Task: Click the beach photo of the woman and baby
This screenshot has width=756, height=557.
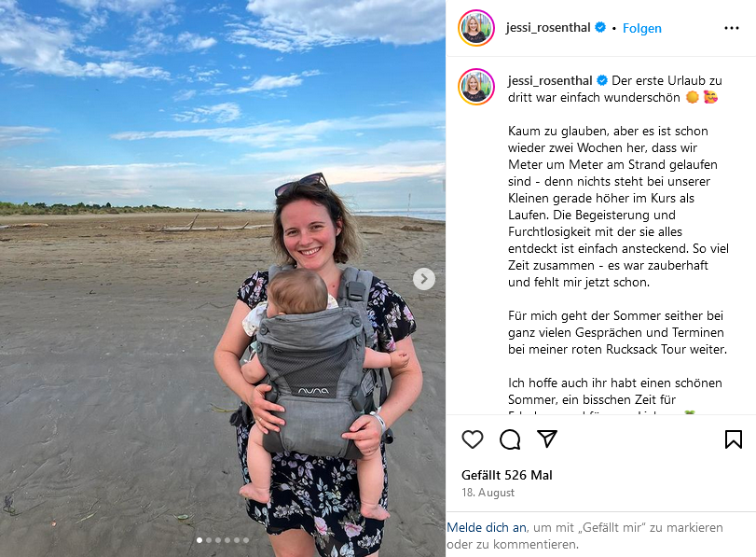Action: pos(223,278)
